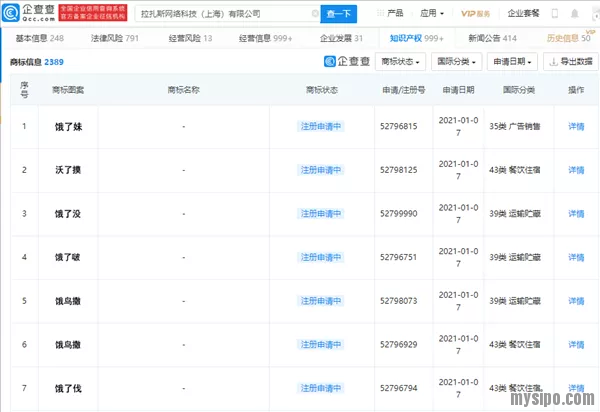This screenshot has height=412, width=600.
Task: Click the company name search field
Action: pos(226,14)
